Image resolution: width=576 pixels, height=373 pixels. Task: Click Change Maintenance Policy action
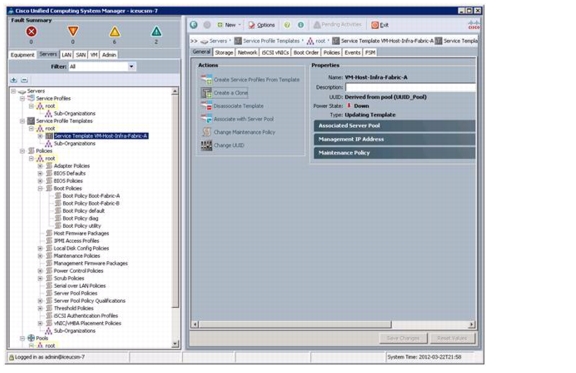[x=244, y=132]
